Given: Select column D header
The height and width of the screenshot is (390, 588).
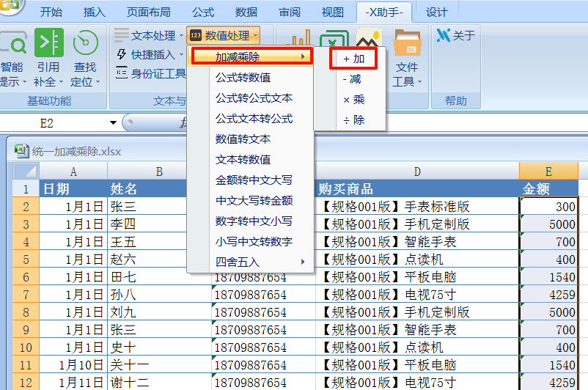Looking at the screenshot, I should (417, 172).
